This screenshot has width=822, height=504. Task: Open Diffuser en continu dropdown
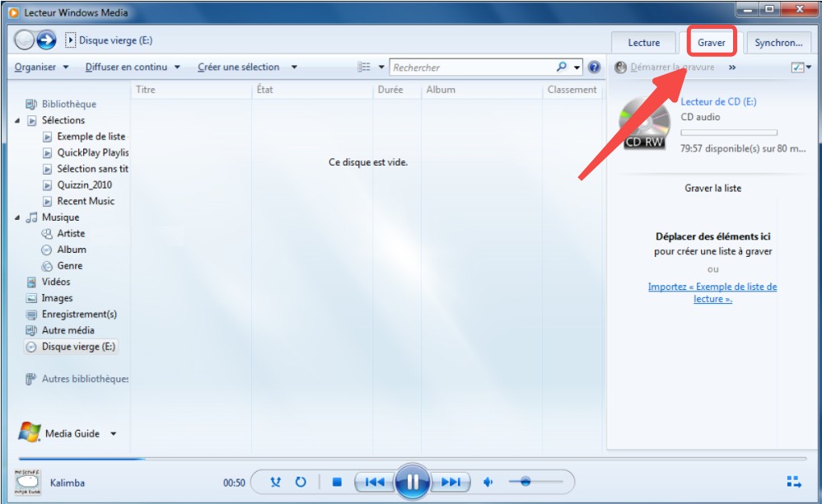coord(133,67)
